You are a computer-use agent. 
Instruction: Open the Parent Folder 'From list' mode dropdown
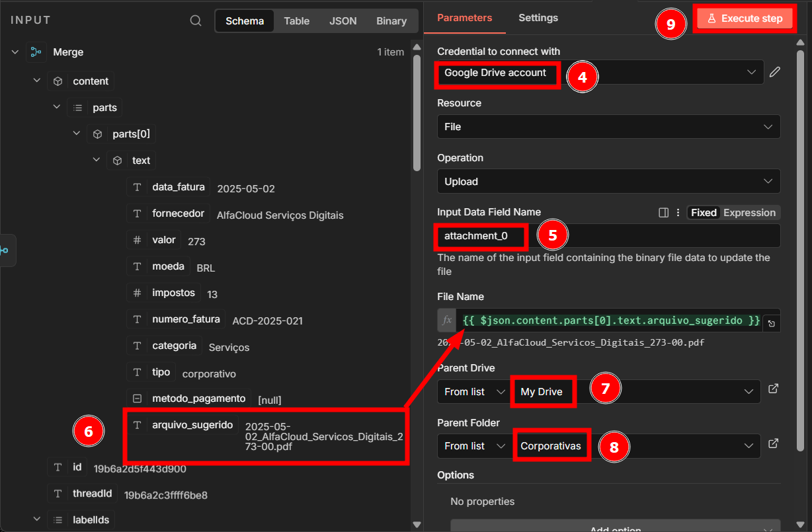[x=473, y=446]
